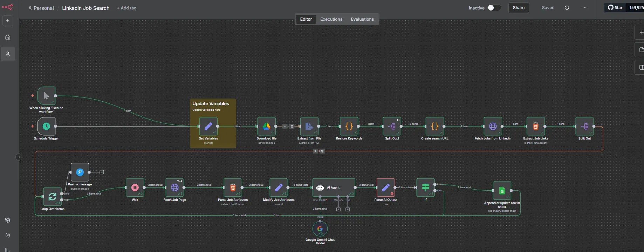Open the workflow history icon
The width and height of the screenshot is (644, 252).
[x=567, y=8]
